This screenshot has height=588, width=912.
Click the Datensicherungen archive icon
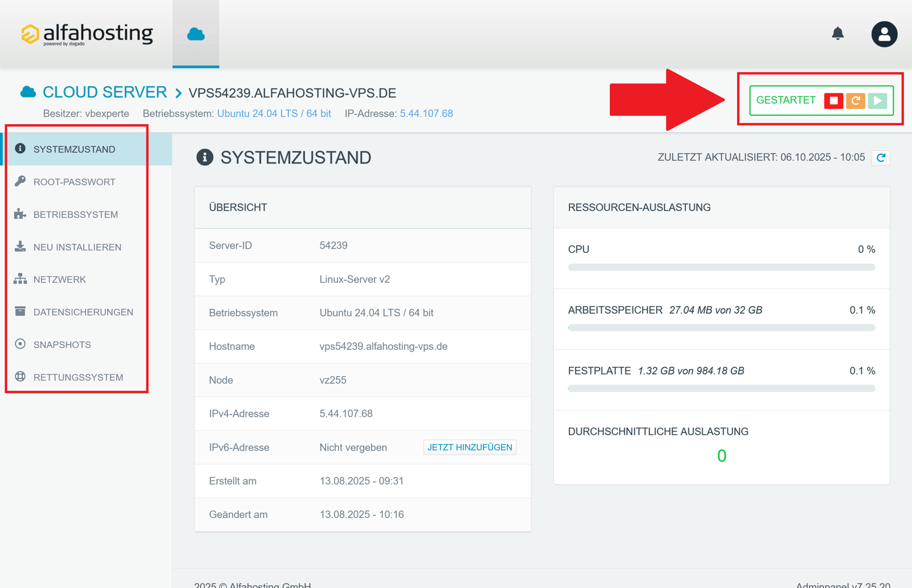pyautogui.click(x=19, y=312)
